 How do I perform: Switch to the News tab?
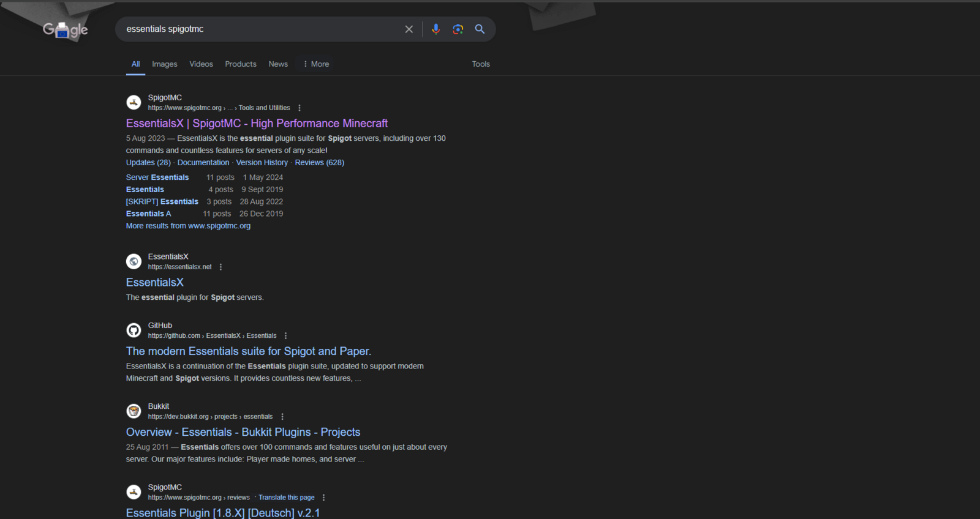coord(278,64)
